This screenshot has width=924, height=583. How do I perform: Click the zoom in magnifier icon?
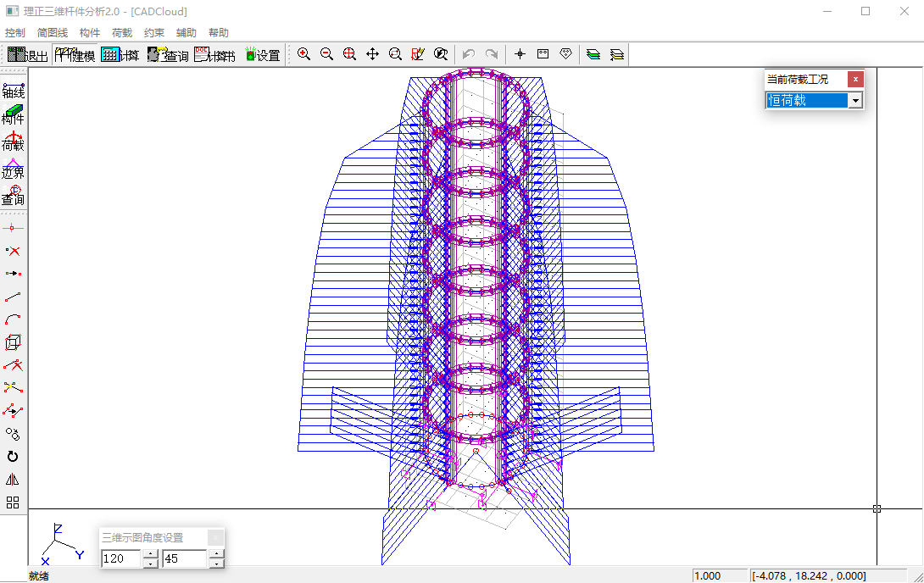point(303,54)
